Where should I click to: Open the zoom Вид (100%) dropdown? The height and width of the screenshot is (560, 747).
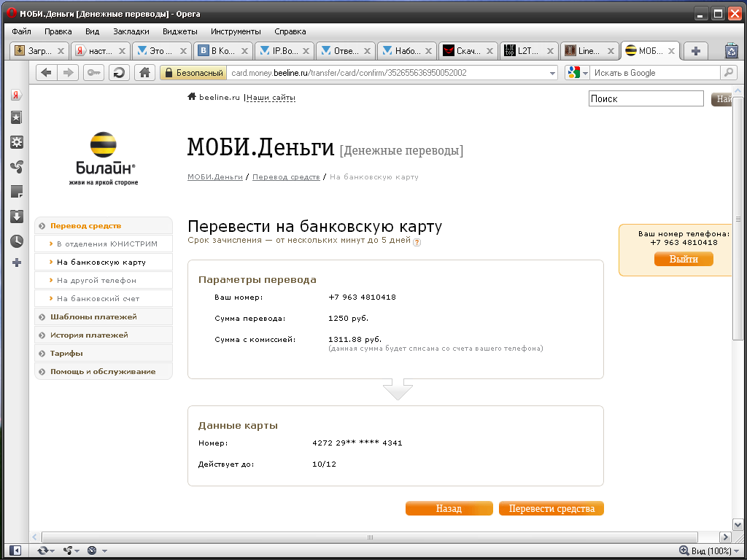point(708,551)
